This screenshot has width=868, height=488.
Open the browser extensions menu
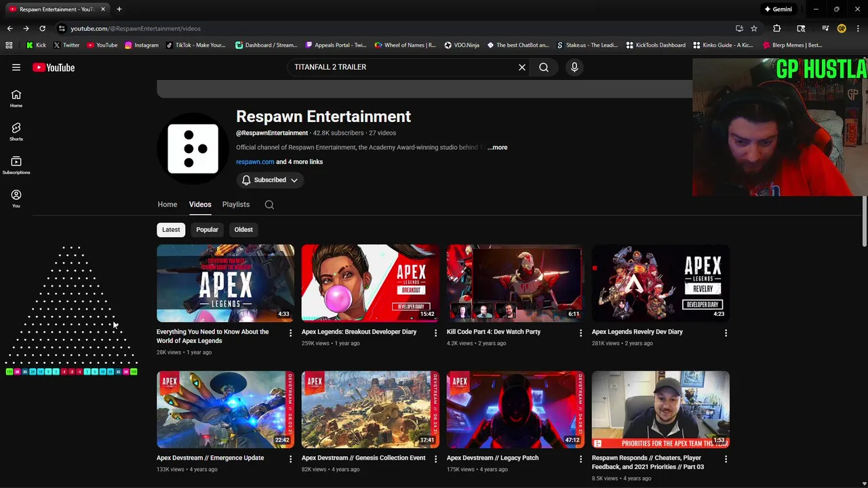pyautogui.click(x=777, y=28)
